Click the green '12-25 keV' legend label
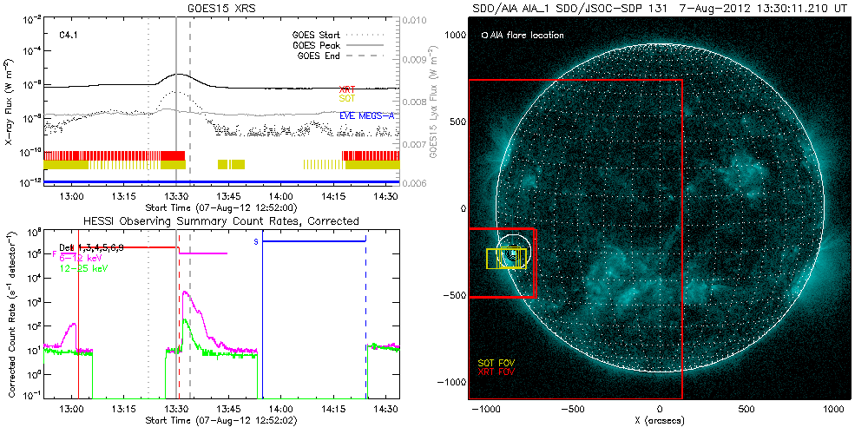This screenshot has width=868, height=434. pos(82,268)
